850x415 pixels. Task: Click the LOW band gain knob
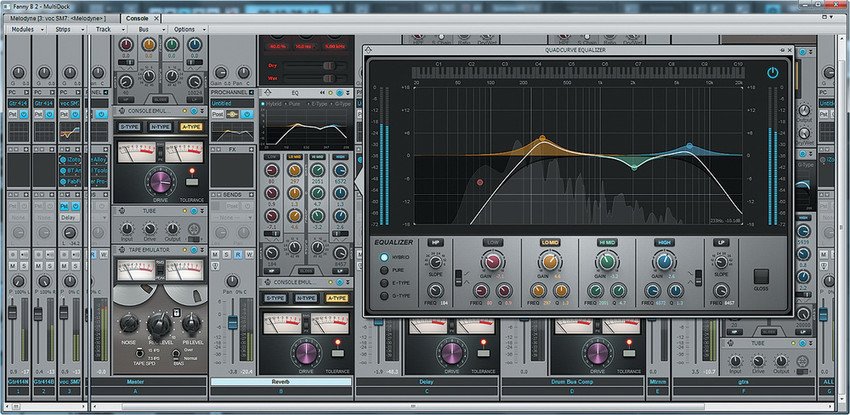(x=493, y=263)
